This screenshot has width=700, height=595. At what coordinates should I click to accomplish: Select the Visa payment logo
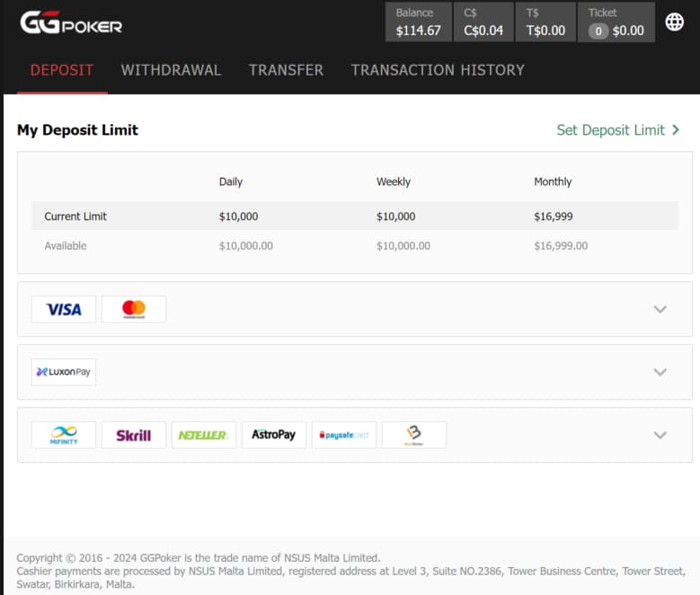pos(64,309)
